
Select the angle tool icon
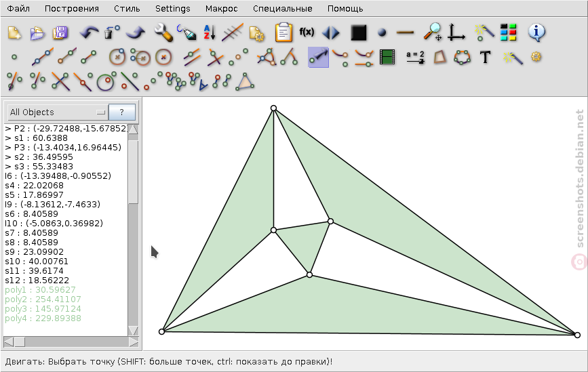click(290, 58)
